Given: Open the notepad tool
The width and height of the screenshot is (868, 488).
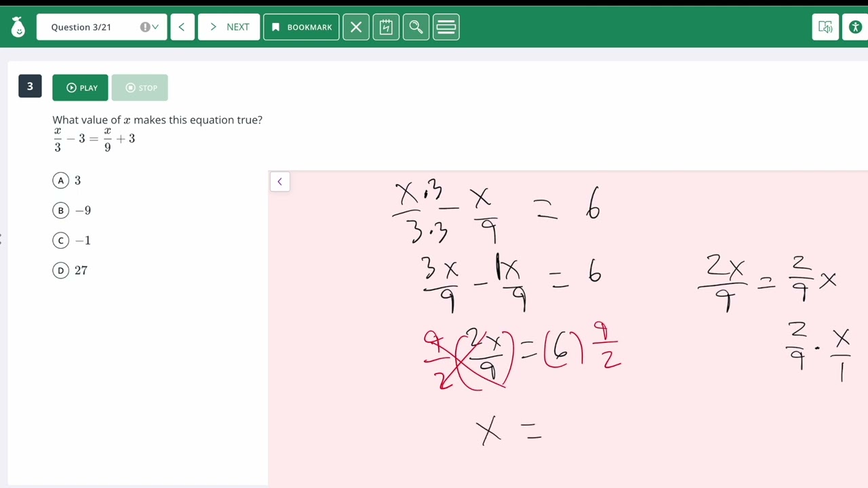Looking at the screenshot, I should (x=386, y=27).
